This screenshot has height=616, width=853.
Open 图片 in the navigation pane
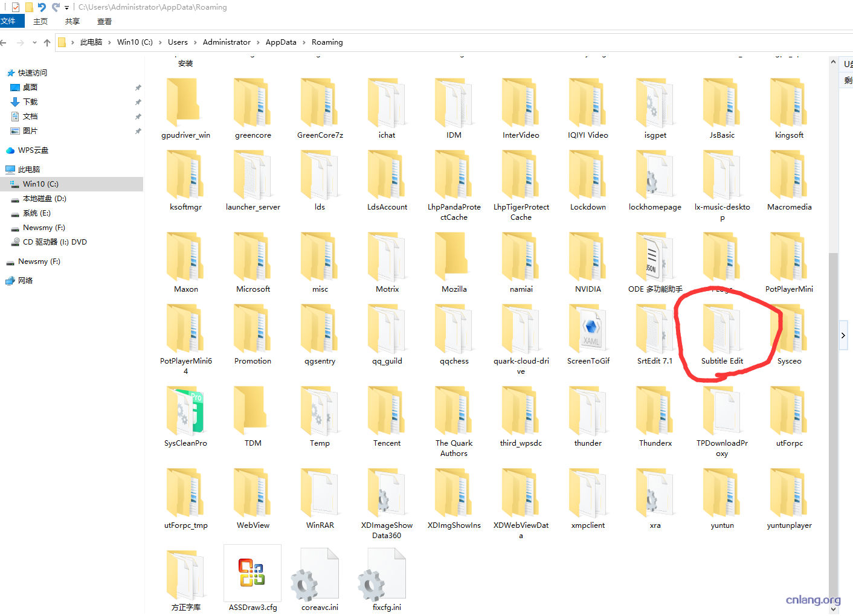coord(30,131)
